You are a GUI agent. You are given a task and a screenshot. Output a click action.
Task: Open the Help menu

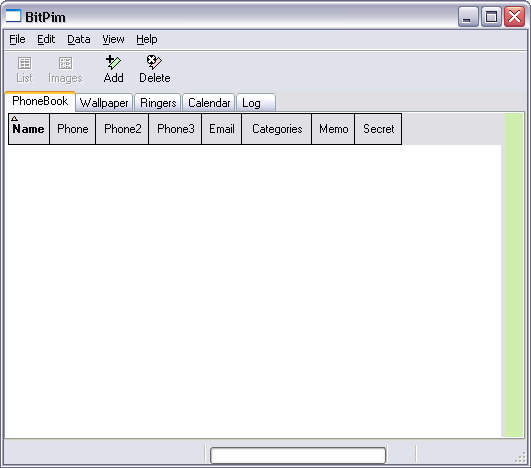pyautogui.click(x=147, y=39)
